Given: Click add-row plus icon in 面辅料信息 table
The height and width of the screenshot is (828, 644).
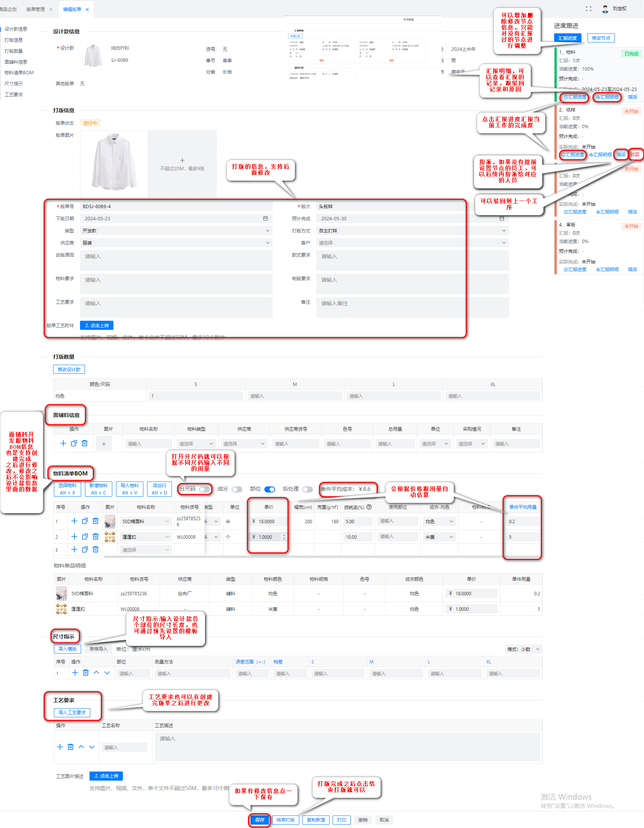Looking at the screenshot, I should click(x=63, y=443).
